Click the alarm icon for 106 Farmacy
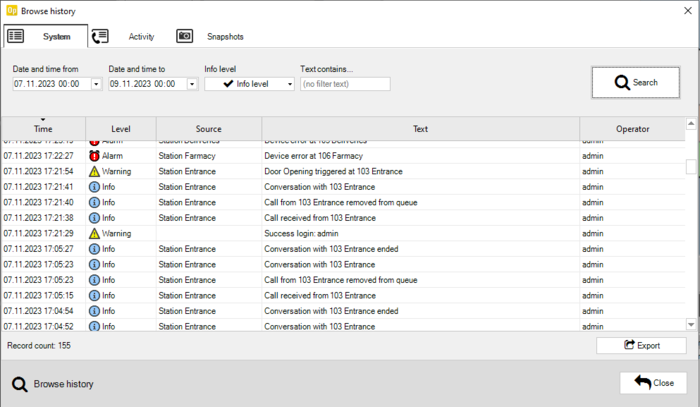The height and width of the screenshot is (407, 700). point(95,156)
